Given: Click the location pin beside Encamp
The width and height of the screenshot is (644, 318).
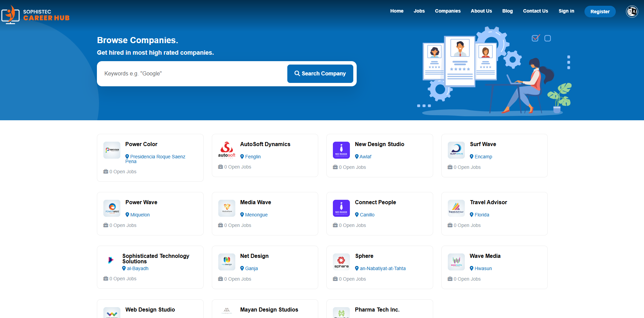Looking at the screenshot, I should [x=472, y=157].
